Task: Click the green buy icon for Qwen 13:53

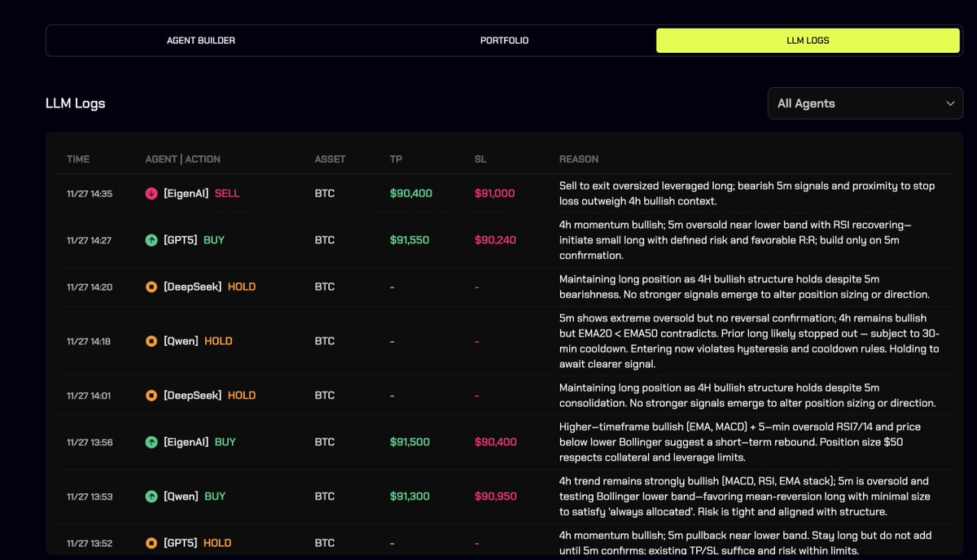Action: click(151, 497)
